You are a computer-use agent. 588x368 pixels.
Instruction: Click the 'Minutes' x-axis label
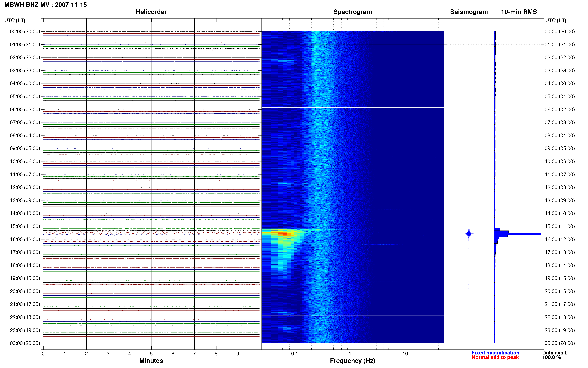click(x=151, y=361)
